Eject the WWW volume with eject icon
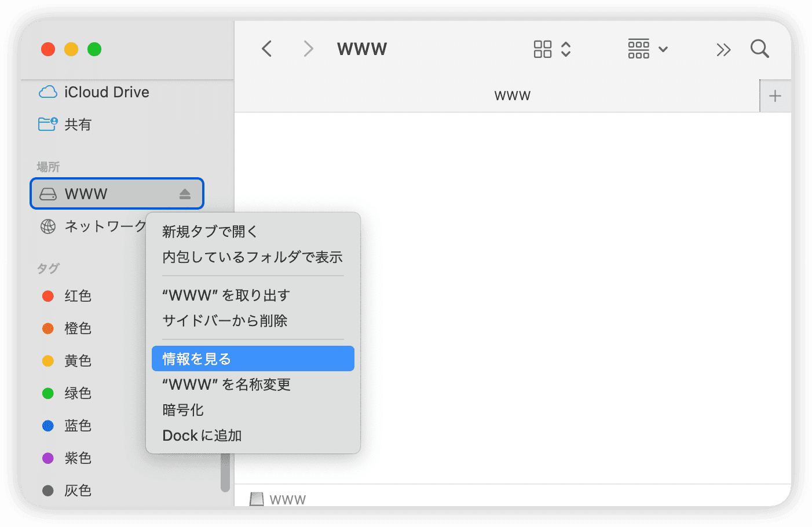The height and width of the screenshot is (527, 812). point(185,194)
